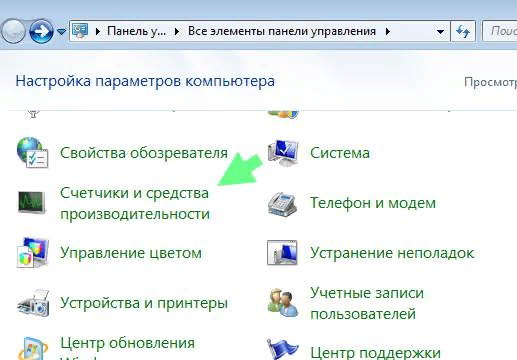Select 'Все элементы панели управления' breadcrumb
The image size is (517, 360).
tap(282, 31)
